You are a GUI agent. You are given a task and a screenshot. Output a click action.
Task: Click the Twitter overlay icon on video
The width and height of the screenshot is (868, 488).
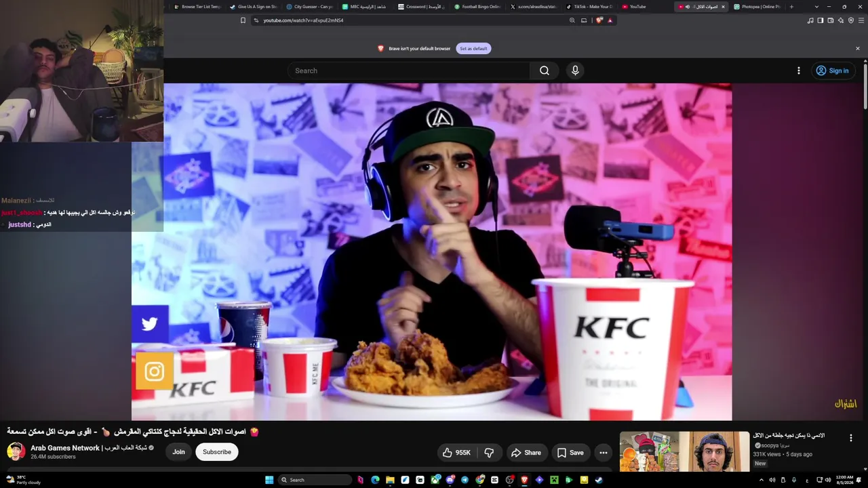pos(149,324)
